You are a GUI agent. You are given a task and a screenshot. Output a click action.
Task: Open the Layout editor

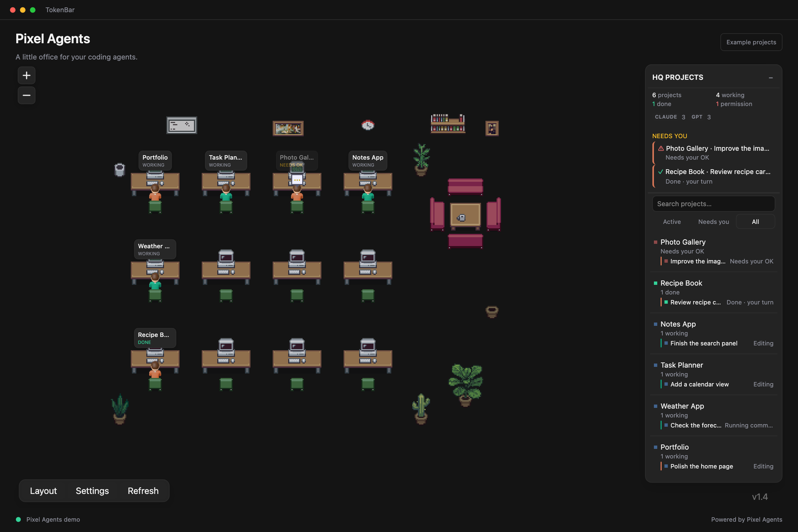pyautogui.click(x=43, y=491)
